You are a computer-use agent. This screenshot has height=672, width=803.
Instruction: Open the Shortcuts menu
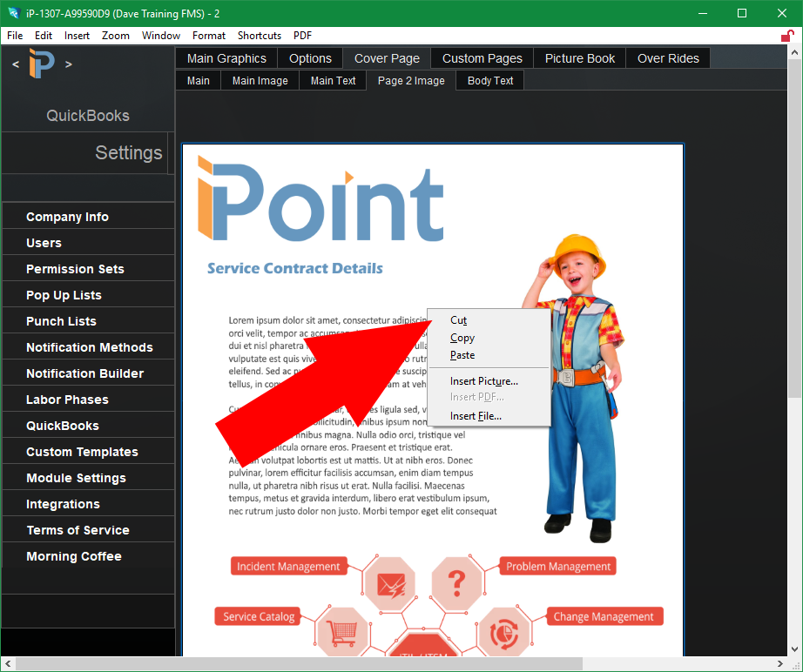(x=260, y=36)
